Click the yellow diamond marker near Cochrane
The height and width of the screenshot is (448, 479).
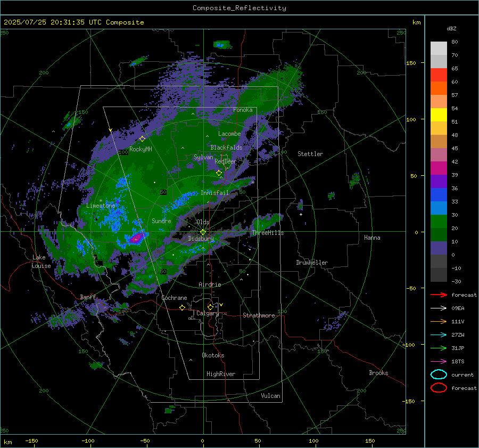pyautogui.click(x=182, y=307)
